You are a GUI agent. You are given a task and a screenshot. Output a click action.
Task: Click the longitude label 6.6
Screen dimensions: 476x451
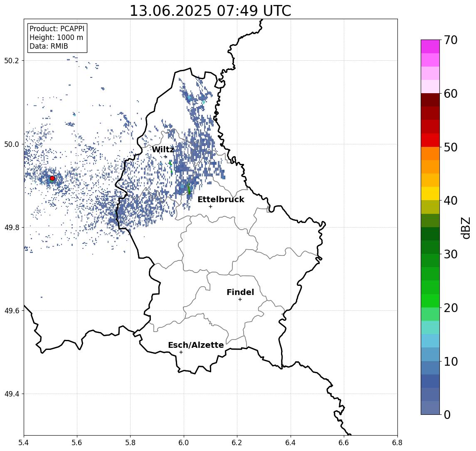[x=344, y=443]
